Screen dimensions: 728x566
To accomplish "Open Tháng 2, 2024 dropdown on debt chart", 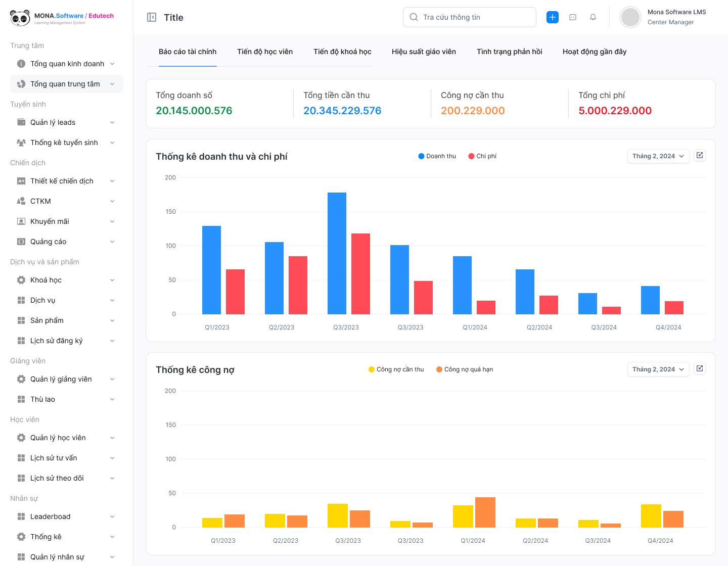I will click(658, 369).
